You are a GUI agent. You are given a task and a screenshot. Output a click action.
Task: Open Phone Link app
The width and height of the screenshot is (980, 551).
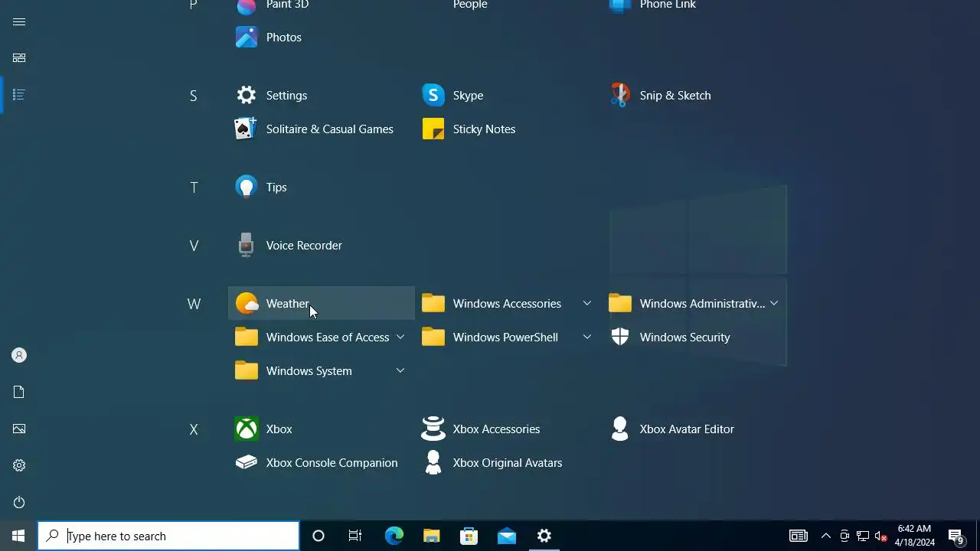pos(695,6)
